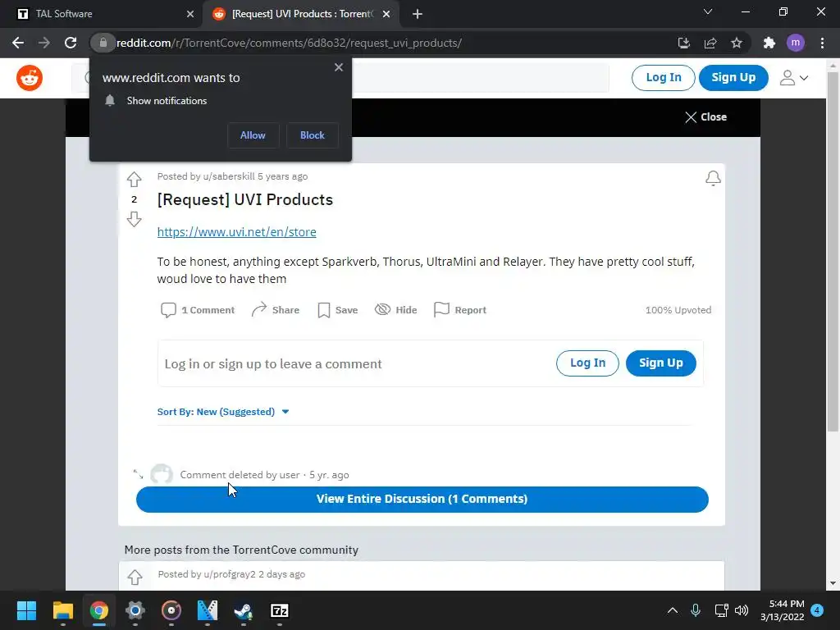Bookmark this page with star
Image resolution: width=840 pixels, height=630 pixels.
pos(737,43)
